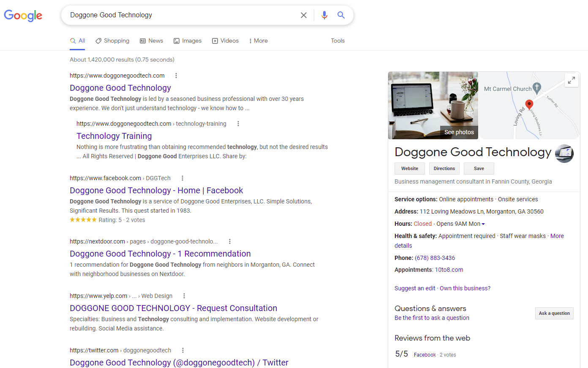Screen dimensions: 588x368
Task: Open the search Tools
Action: (338, 41)
